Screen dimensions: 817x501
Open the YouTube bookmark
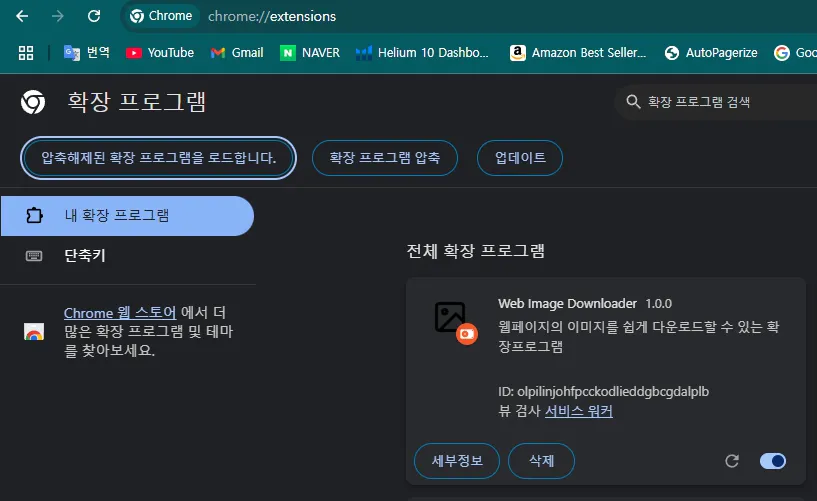click(160, 53)
